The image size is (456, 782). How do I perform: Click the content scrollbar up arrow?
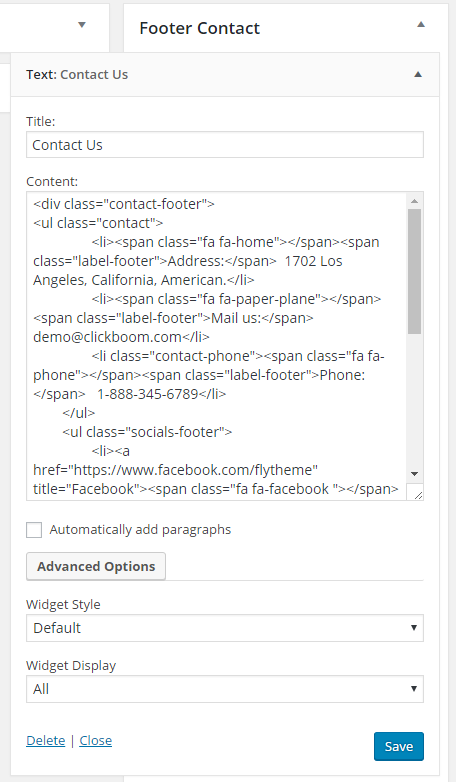click(x=414, y=201)
